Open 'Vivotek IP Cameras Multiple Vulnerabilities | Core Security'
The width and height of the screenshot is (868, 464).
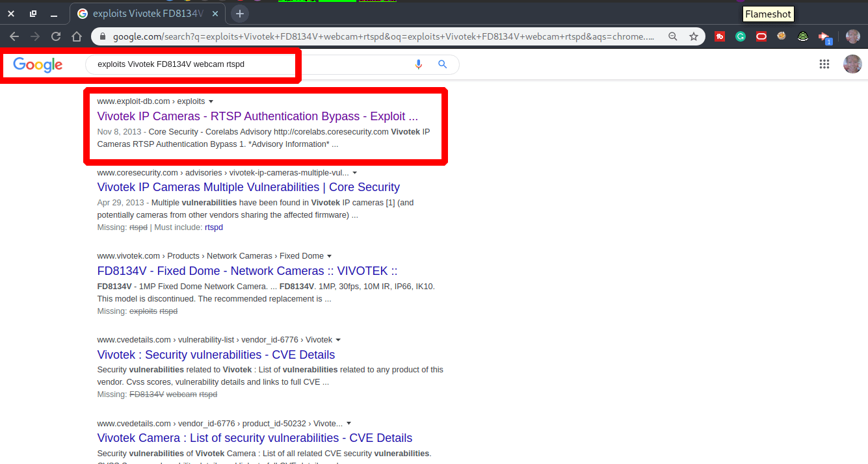pos(248,187)
